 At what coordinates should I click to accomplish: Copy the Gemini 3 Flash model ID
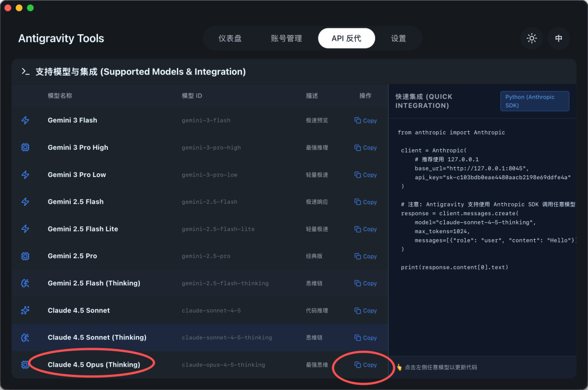coord(365,120)
